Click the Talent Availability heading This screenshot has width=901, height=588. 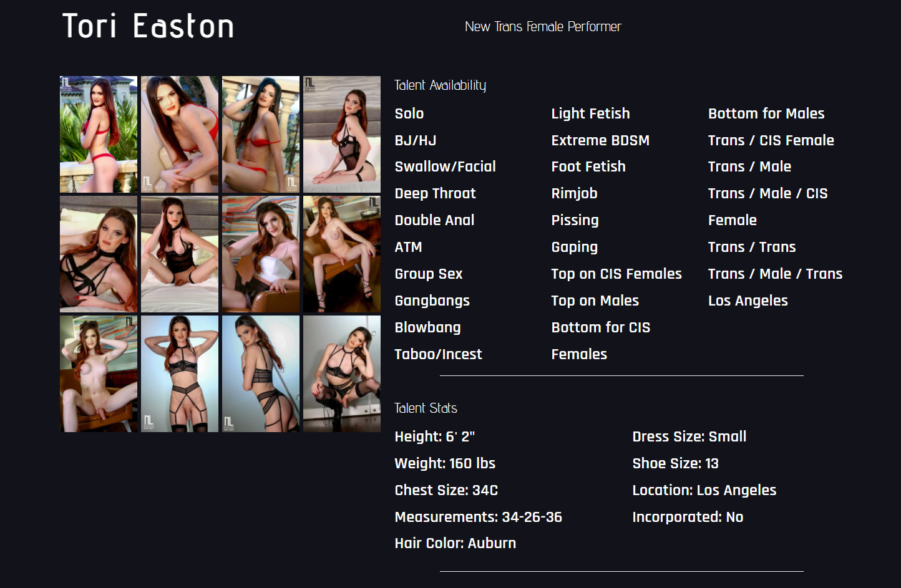[x=440, y=85]
